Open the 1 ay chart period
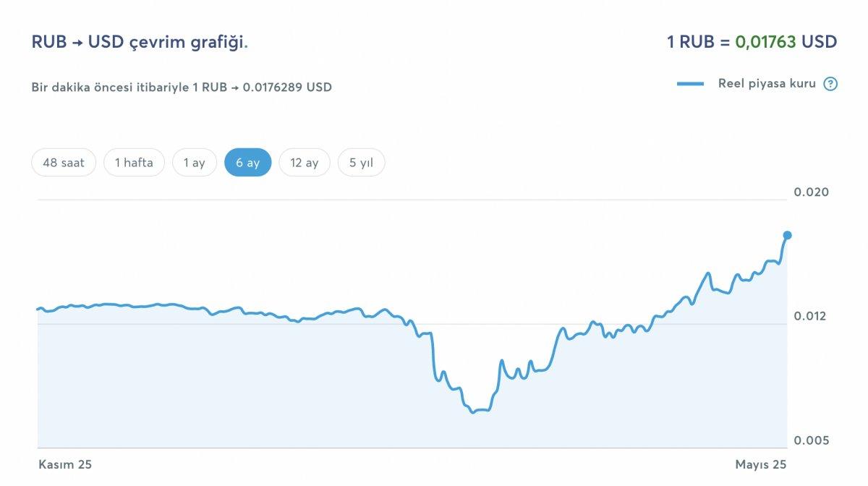This screenshot has height=486, width=868. tap(195, 162)
